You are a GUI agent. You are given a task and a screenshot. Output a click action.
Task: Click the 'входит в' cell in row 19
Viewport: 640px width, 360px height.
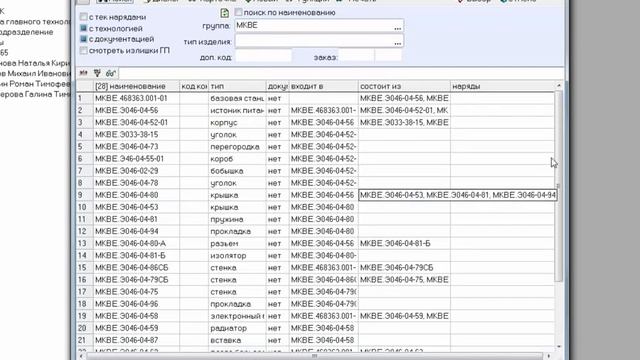click(324, 316)
